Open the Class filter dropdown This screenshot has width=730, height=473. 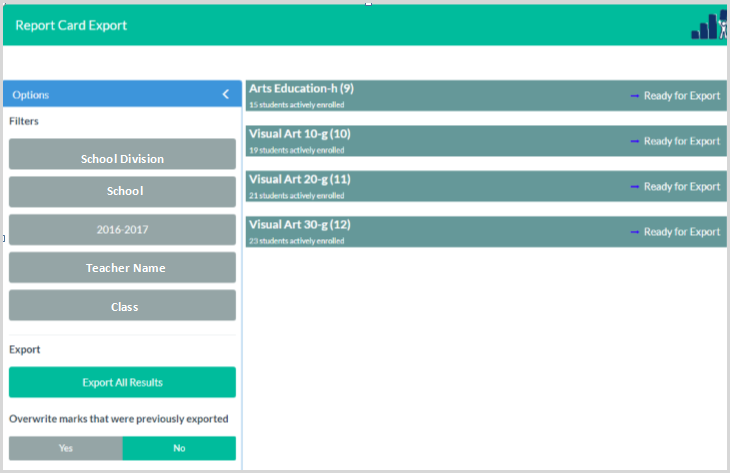point(122,306)
